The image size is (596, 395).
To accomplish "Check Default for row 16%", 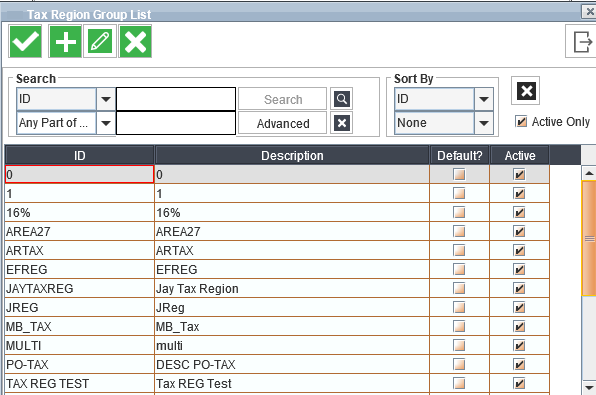I will pyautogui.click(x=459, y=212).
